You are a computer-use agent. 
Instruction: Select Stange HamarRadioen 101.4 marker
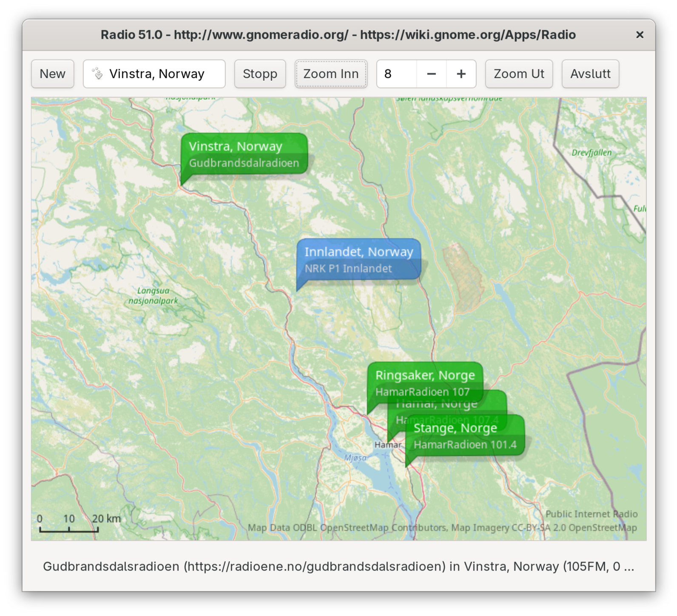pyautogui.click(x=465, y=436)
